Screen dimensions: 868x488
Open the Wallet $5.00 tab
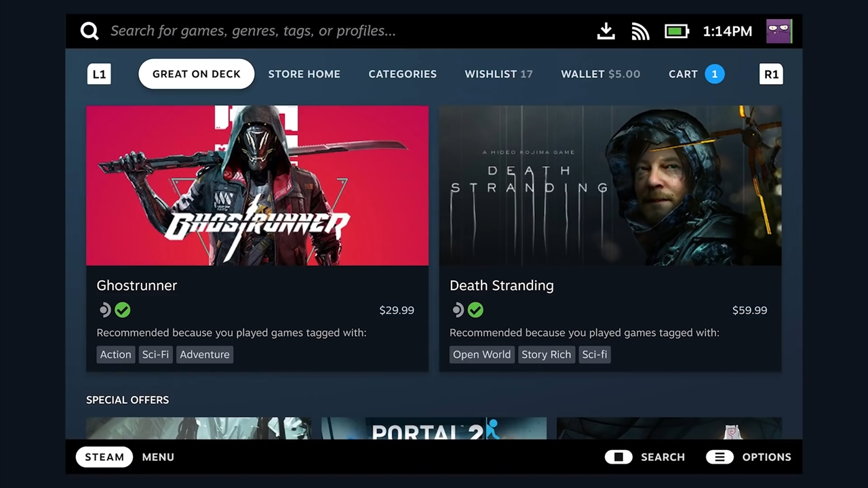tap(600, 74)
